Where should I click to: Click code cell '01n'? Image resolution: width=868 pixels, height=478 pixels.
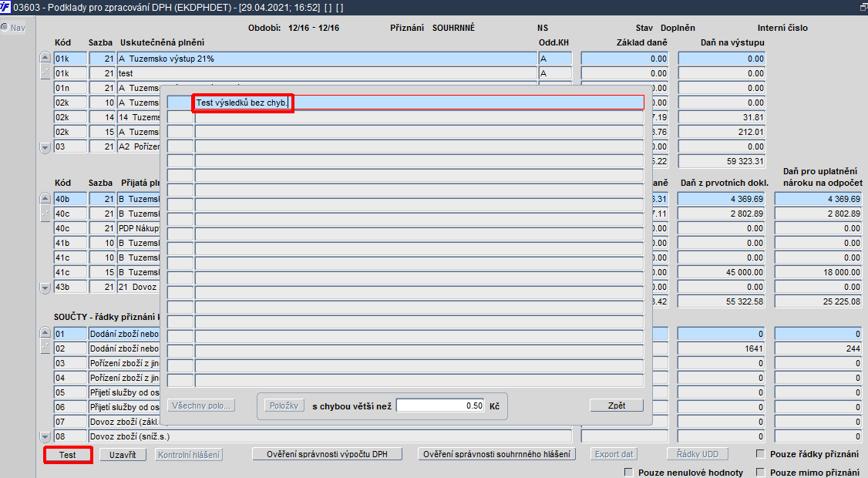click(x=70, y=88)
